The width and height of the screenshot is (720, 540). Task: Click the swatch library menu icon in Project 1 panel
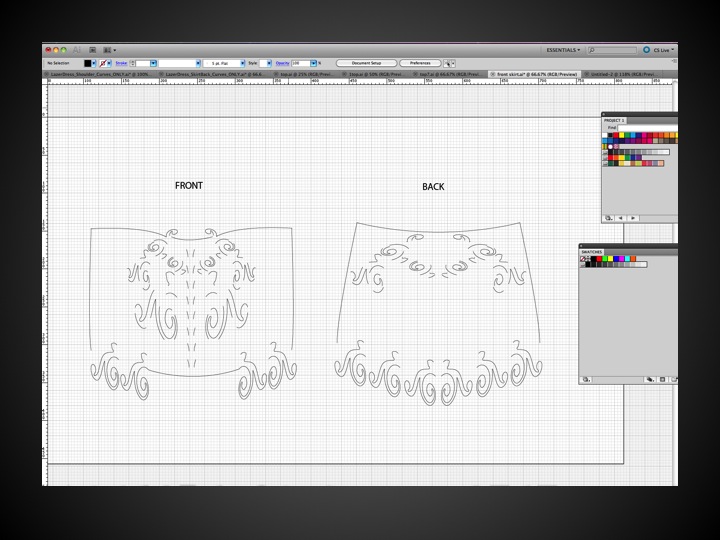[607, 217]
